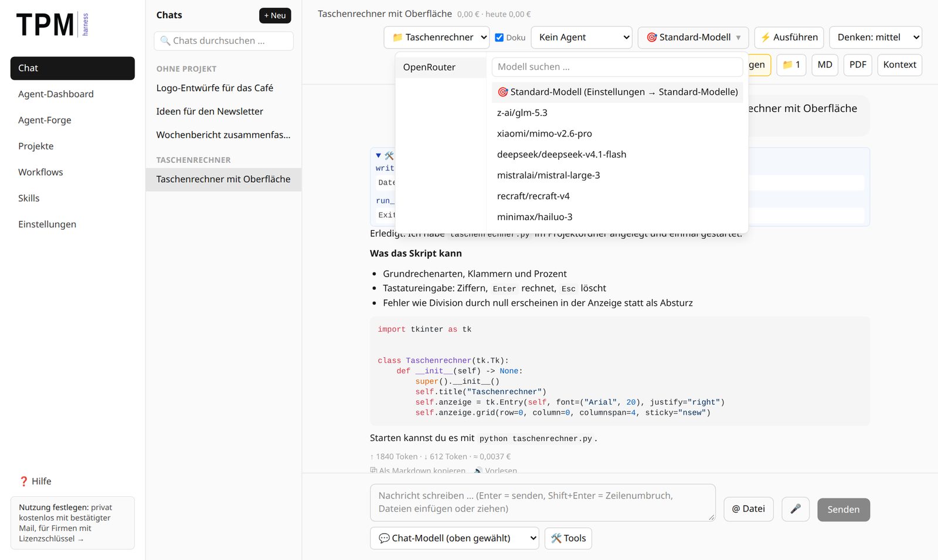Viewport: 938px width, 560px height.
Task: Click the speaker icon beside Vorlesen
Action: [478, 470]
